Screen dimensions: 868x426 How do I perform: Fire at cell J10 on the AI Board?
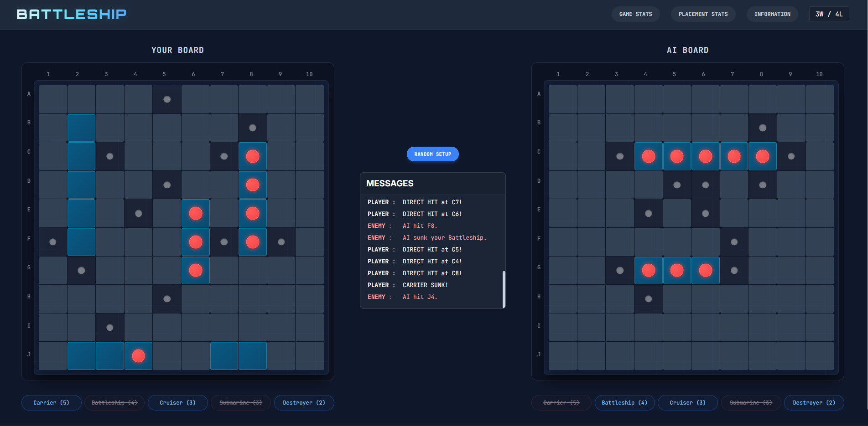[820, 356]
